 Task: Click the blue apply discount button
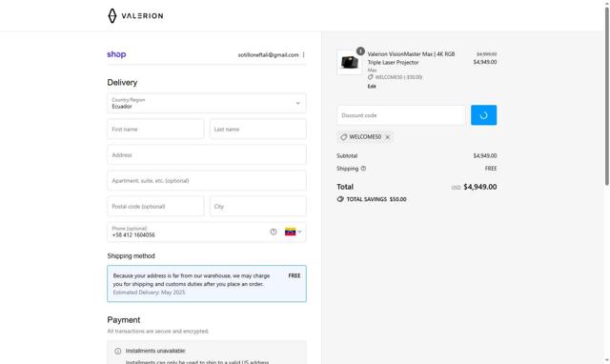(483, 115)
